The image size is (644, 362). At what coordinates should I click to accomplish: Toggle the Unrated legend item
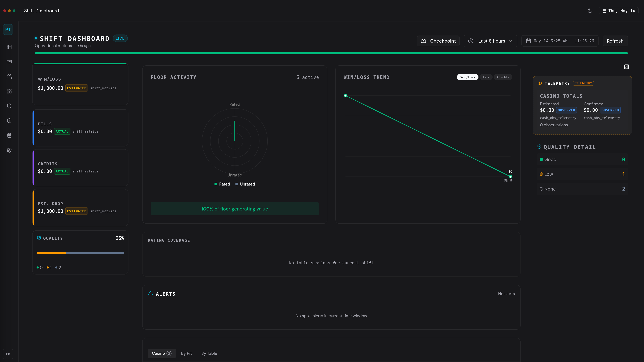coord(245,184)
